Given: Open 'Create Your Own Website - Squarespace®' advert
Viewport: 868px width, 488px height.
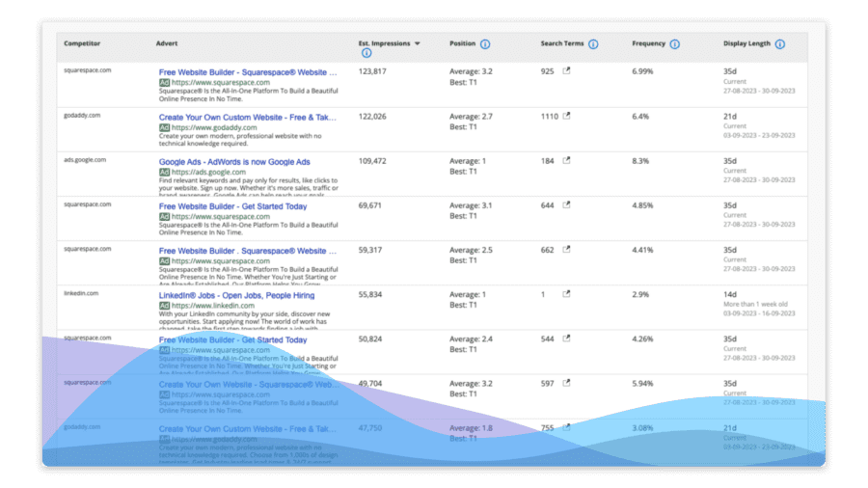Looking at the screenshot, I should 249,385.
